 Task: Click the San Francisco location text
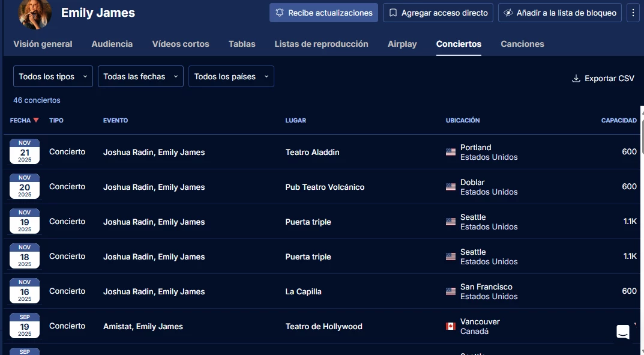[486, 287]
